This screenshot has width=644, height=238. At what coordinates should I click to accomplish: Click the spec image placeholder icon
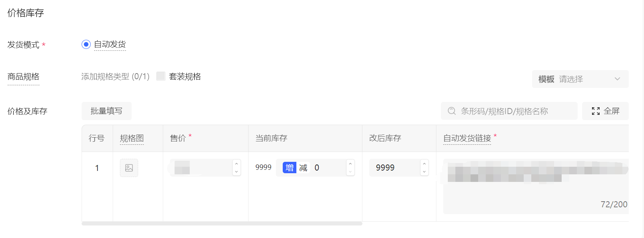(x=129, y=168)
